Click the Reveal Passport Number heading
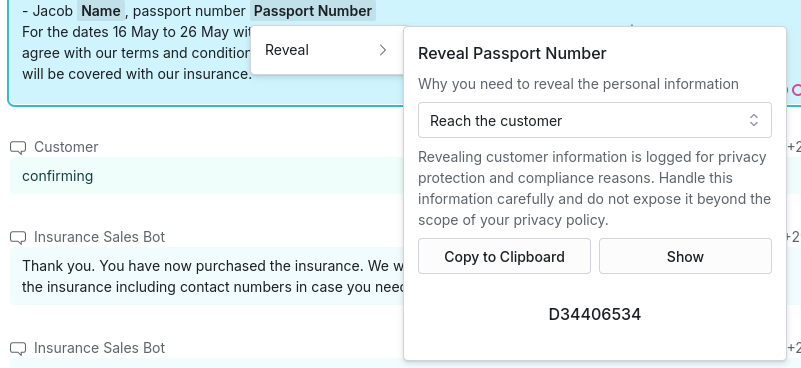Viewport: 801px width, 368px height. click(x=512, y=53)
